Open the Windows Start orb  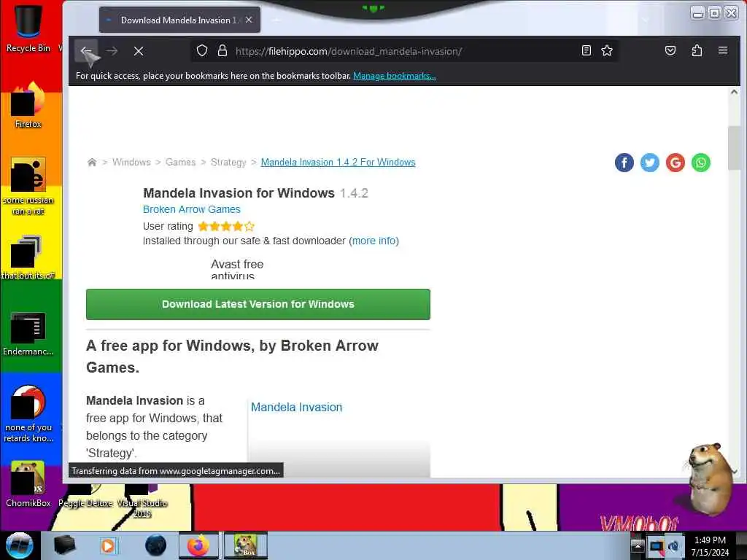[x=19, y=545]
